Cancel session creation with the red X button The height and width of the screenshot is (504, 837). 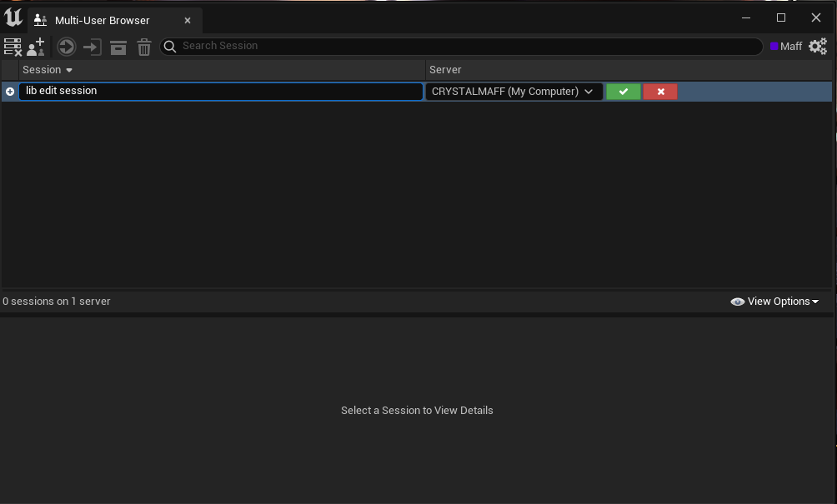point(659,92)
